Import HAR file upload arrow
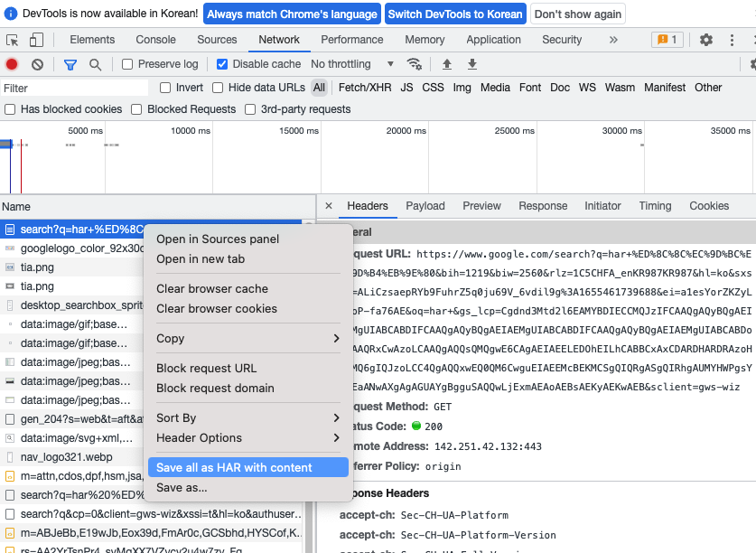This screenshot has height=553, width=756. click(447, 63)
